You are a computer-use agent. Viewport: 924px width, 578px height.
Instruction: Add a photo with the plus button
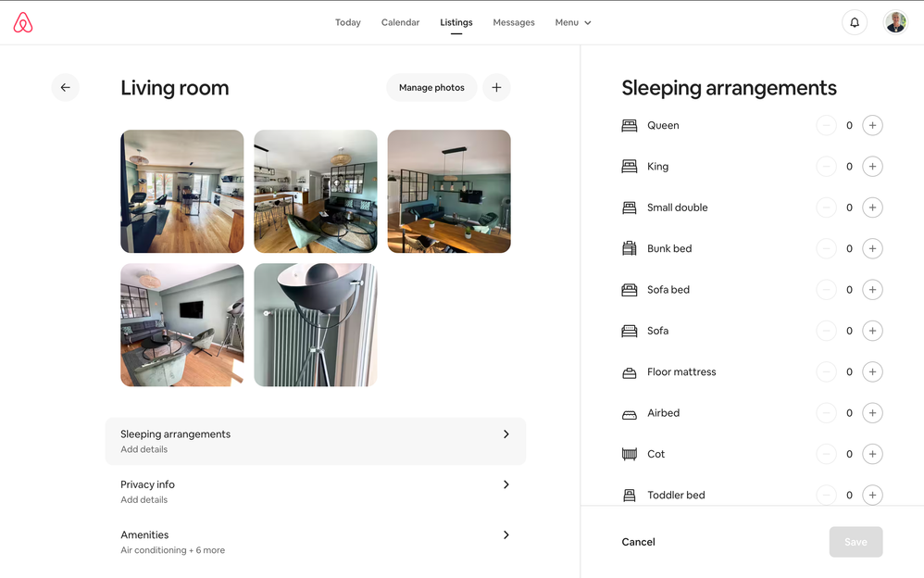(496, 88)
